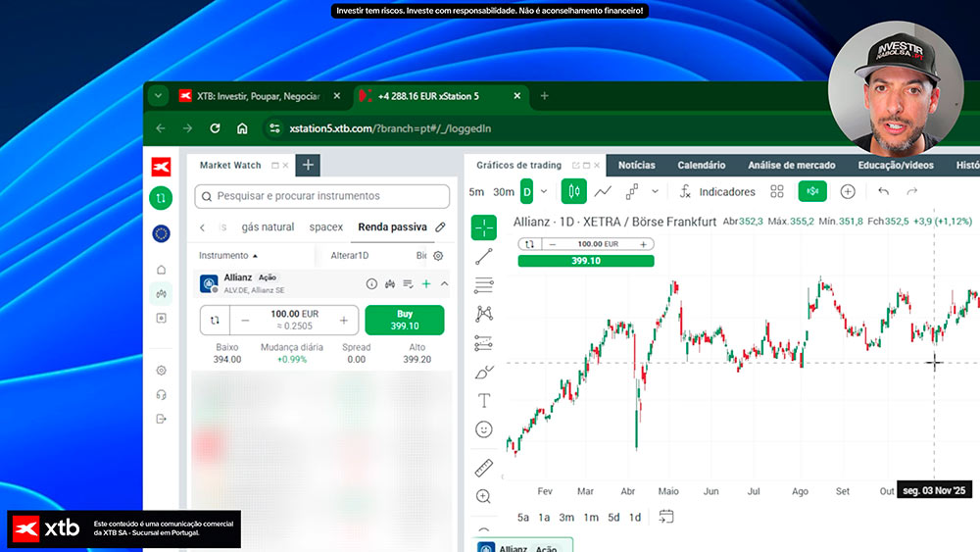Select the forecast measurement tool
The height and width of the screenshot is (552, 980).
pyautogui.click(x=484, y=342)
